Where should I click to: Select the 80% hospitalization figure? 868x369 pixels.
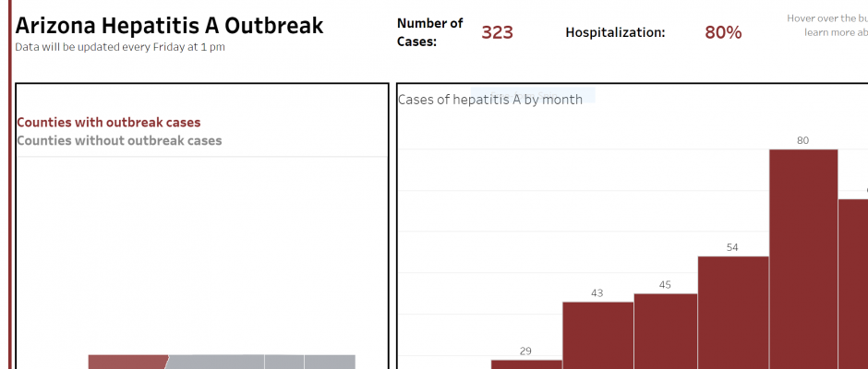(x=723, y=32)
